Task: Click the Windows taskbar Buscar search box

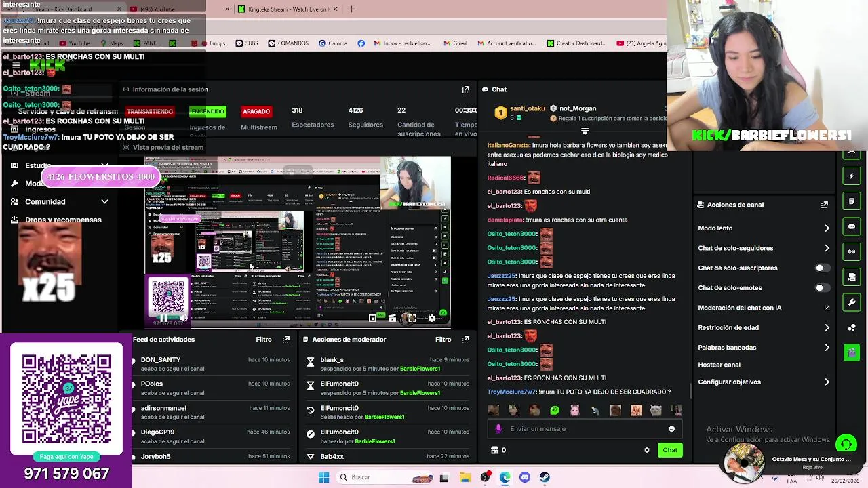Action: 383,477
